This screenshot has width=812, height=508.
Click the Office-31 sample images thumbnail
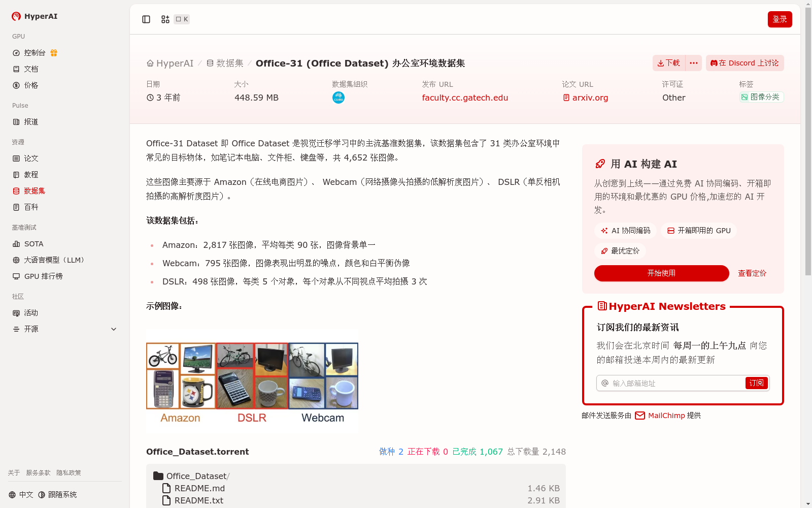coord(252,382)
